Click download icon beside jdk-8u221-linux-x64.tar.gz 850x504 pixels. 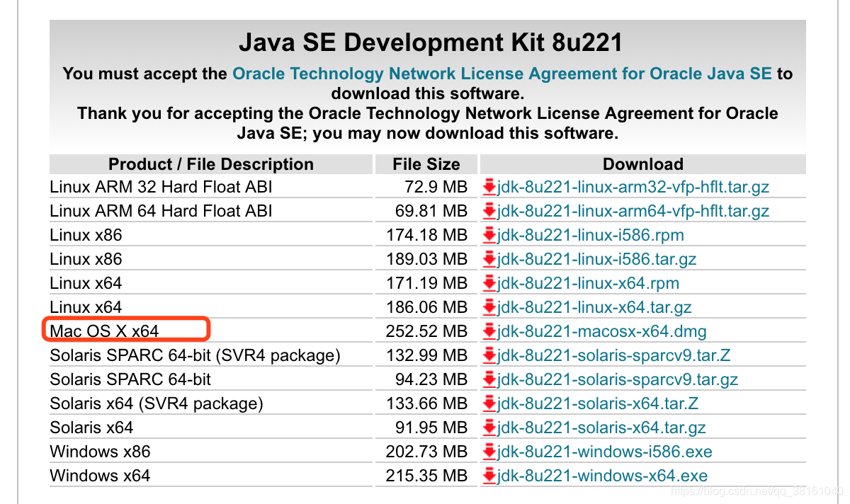point(489,308)
